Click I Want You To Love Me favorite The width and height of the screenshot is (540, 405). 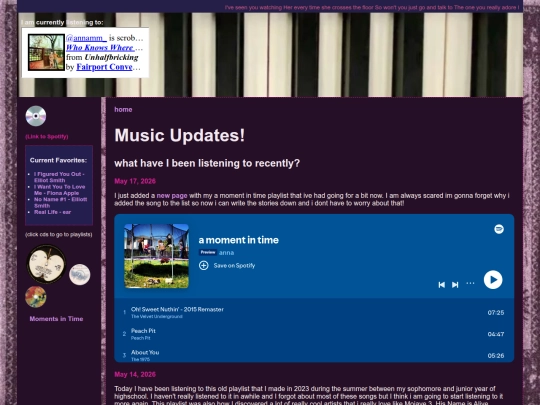(59, 190)
